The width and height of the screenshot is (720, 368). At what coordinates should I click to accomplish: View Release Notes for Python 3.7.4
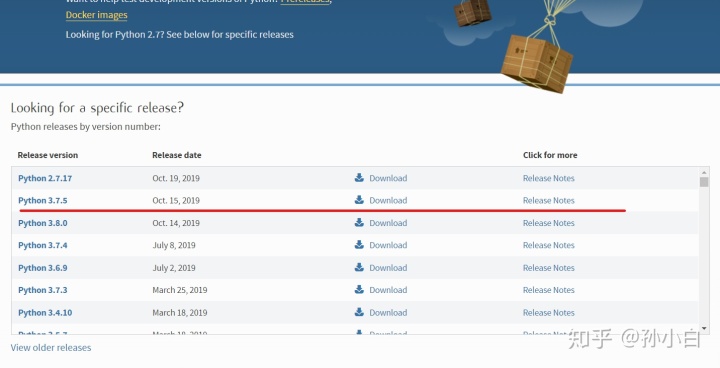[549, 245]
